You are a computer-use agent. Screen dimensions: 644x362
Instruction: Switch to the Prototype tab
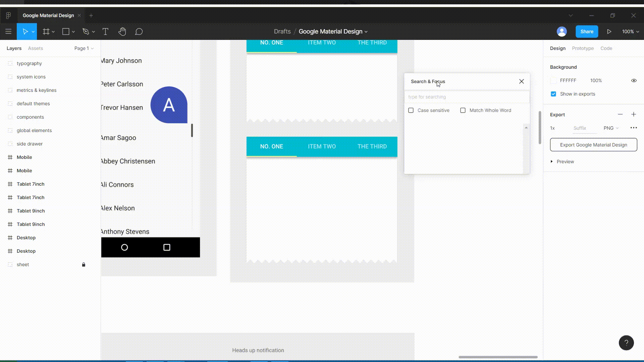point(583,48)
